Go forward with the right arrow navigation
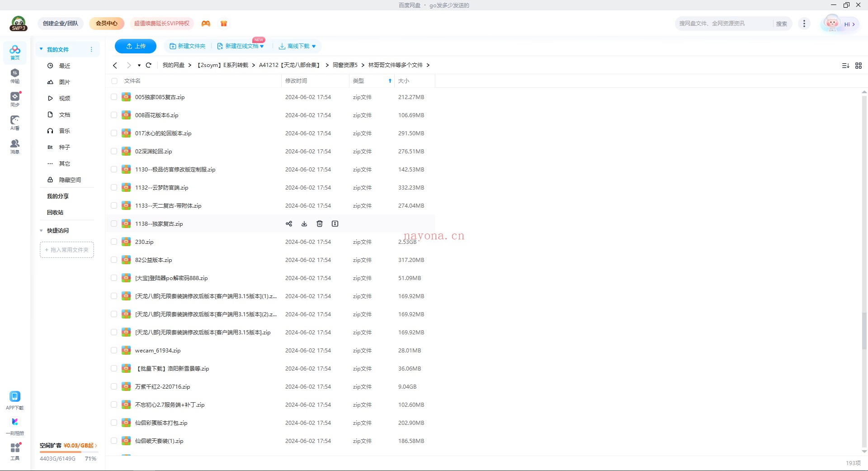The width and height of the screenshot is (868, 471). click(x=129, y=65)
